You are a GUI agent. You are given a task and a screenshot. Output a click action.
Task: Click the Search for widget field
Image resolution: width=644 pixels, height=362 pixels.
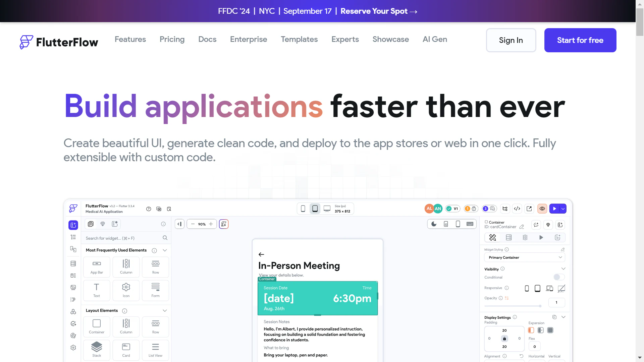coord(126,238)
